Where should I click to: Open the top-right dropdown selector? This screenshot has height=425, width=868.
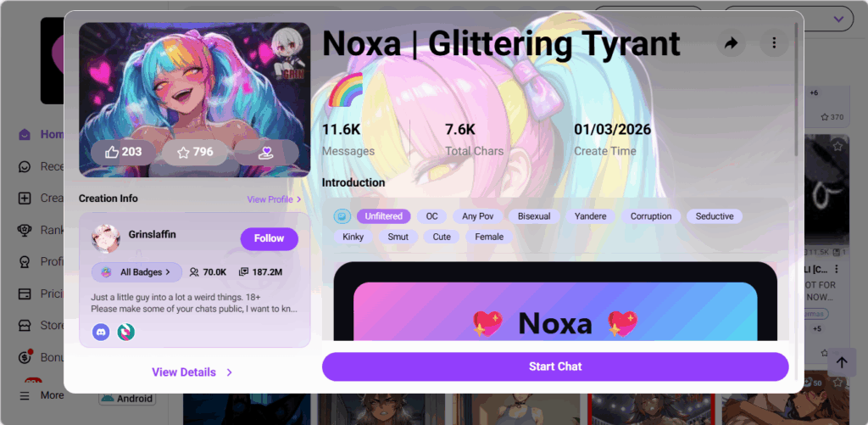788,19
